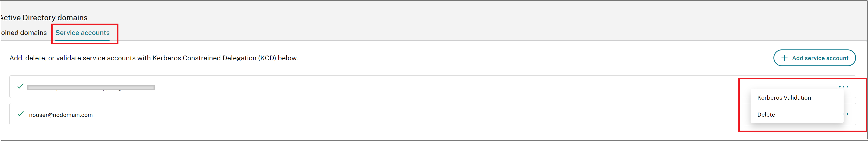Viewport: 868px width, 141px height.
Task: Select Delete from the account options menu
Action: point(766,115)
